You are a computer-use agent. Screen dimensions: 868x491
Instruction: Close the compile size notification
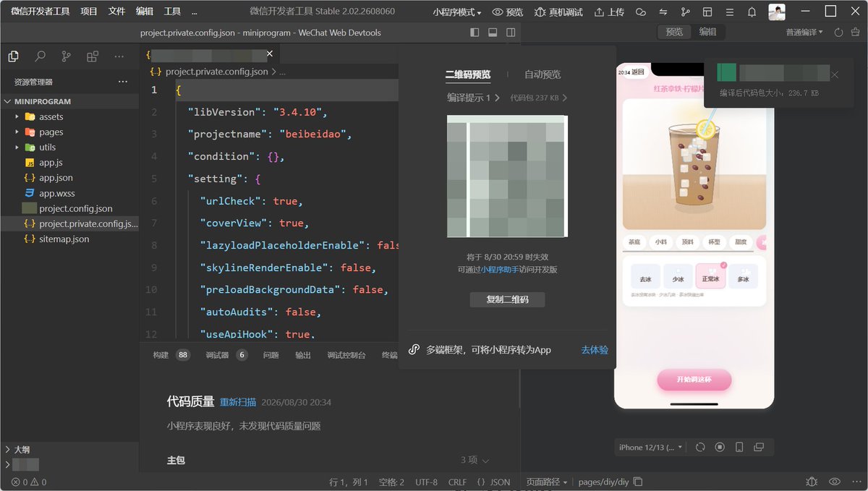(x=835, y=74)
